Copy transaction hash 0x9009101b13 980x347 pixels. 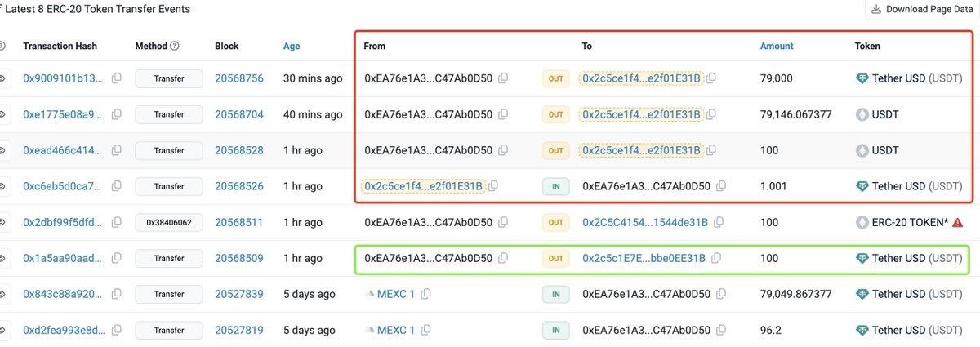coord(117,78)
